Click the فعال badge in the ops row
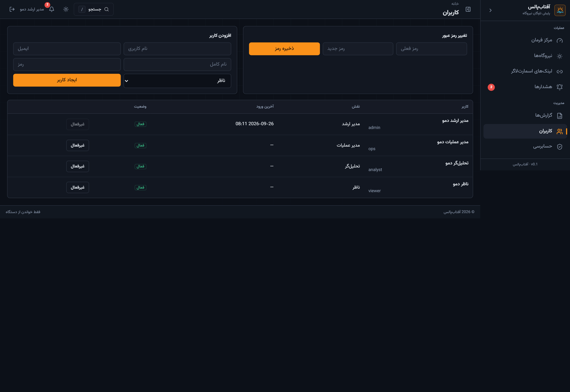 (140, 145)
